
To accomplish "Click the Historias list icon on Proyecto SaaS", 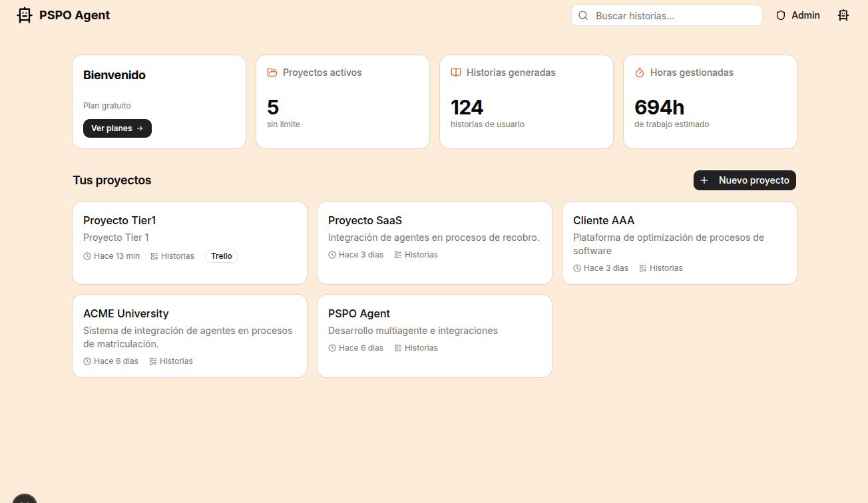I will pyautogui.click(x=399, y=254).
